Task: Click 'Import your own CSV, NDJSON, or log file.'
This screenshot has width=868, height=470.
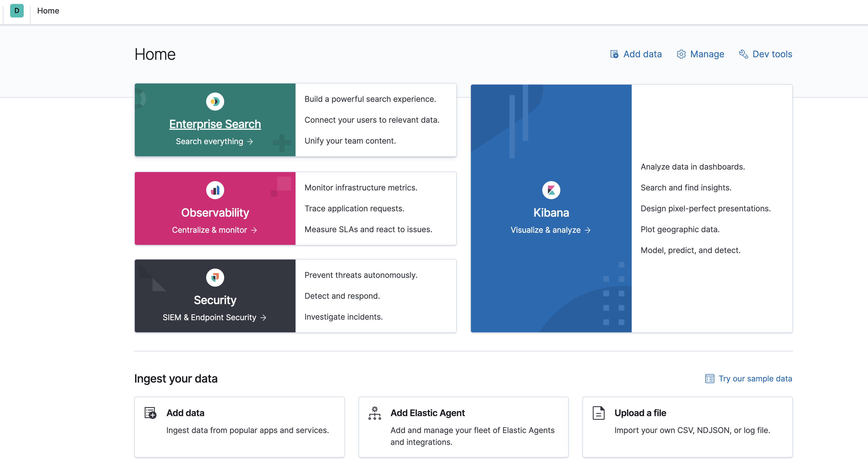Action: (692, 431)
